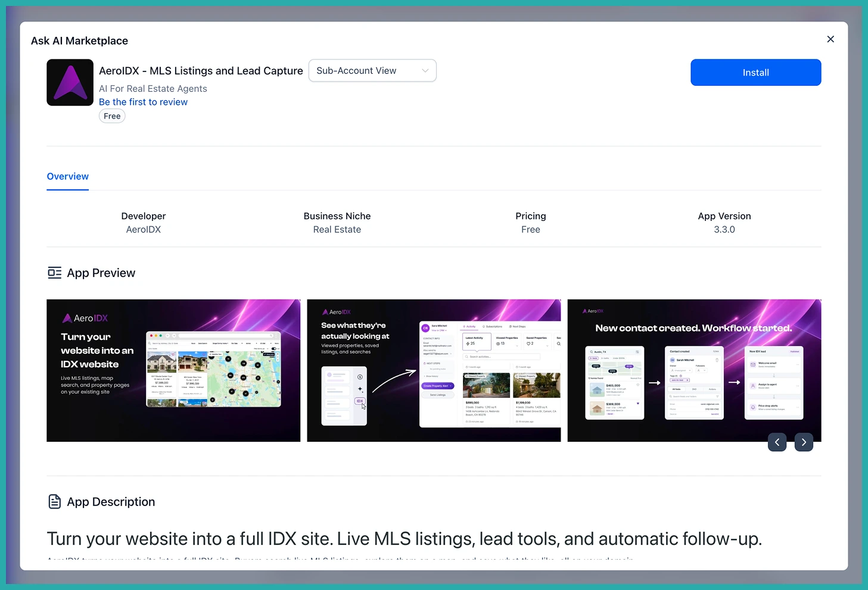Screen dimensions: 868x590
Task: Click the Free pricing badge
Action: [x=112, y=116]
